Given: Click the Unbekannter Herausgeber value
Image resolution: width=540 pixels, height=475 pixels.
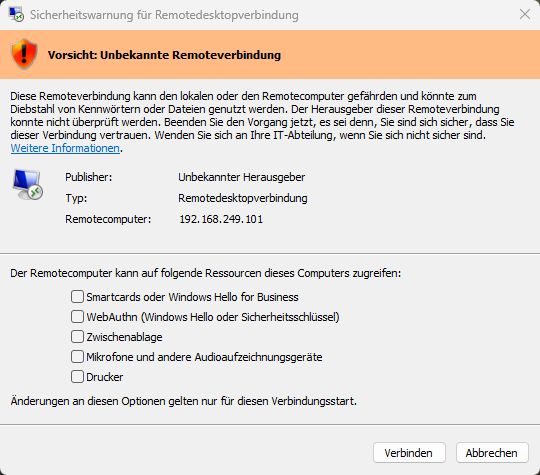Looking at the screenshot, I should pyautogui.click(x=241, y=177).
